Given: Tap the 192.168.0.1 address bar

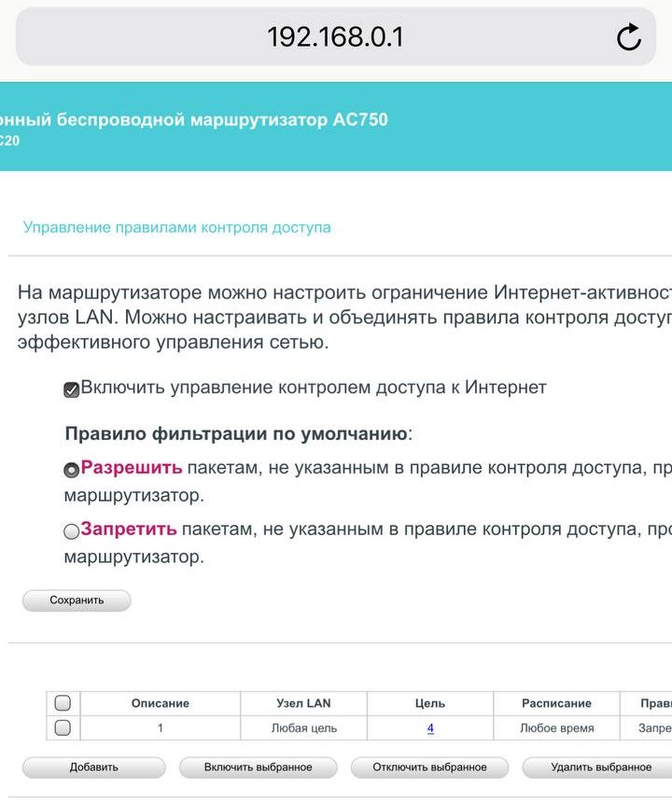Looking at the screenshot, I should click(334, 37).
